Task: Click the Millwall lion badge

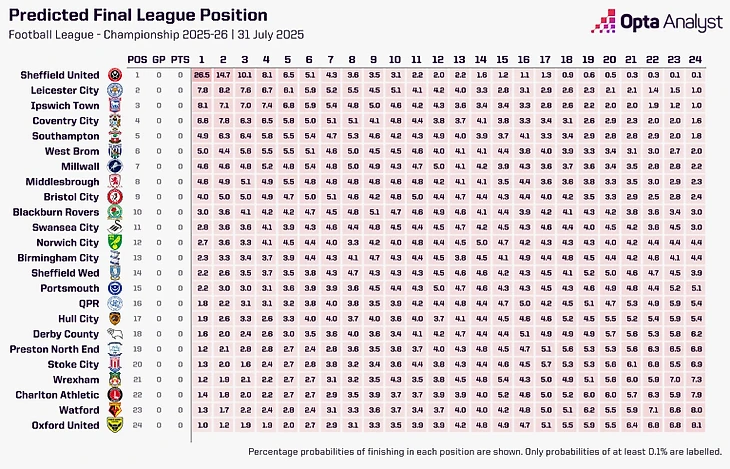Action: click(115, 166)
